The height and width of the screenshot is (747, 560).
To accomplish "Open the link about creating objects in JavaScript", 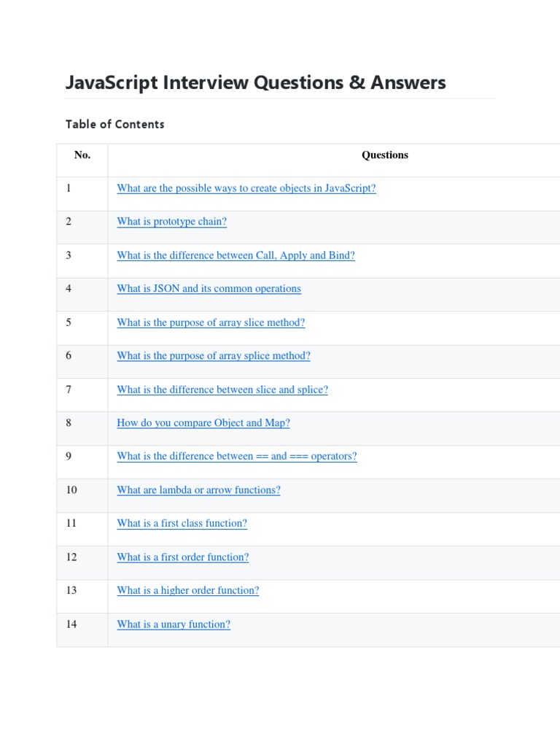I will [246, 188].
